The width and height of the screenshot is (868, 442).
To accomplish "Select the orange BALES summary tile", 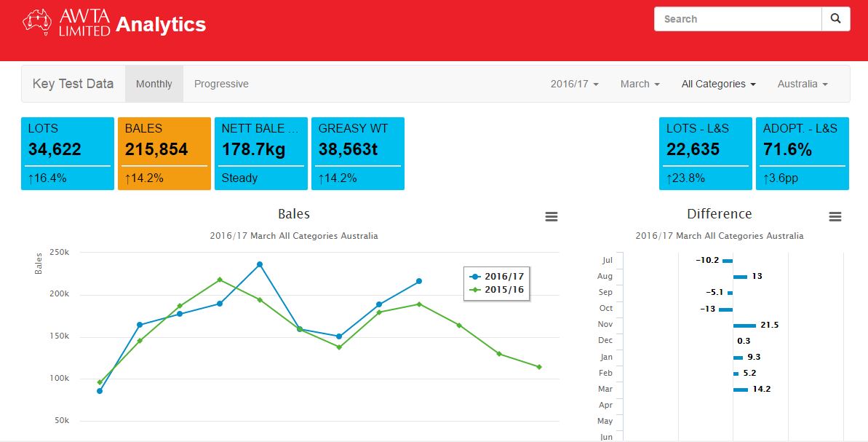I will pos(164,153).
